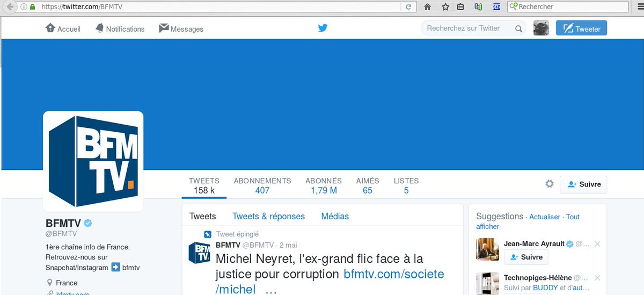Open the Tout afficher suggestions link
Image resolution: width=644 pixels, height=295 pixels.
click(x=528, y=221)
